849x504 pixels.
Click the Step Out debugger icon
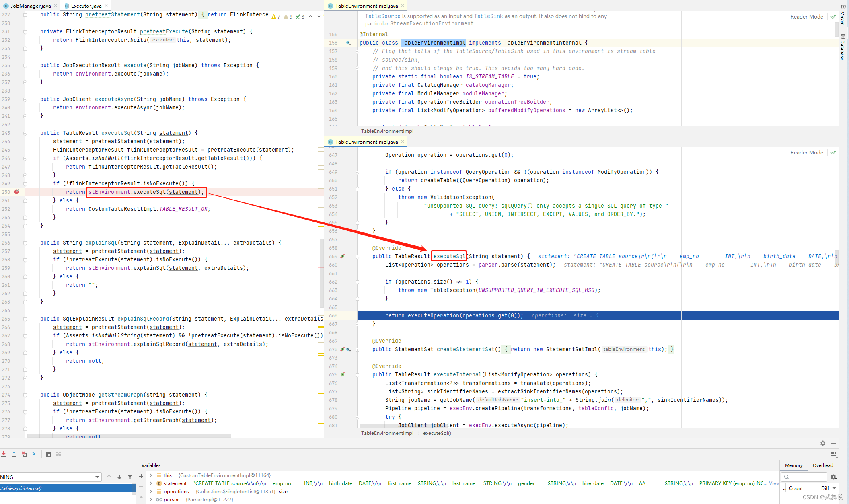tap(14, 454)
